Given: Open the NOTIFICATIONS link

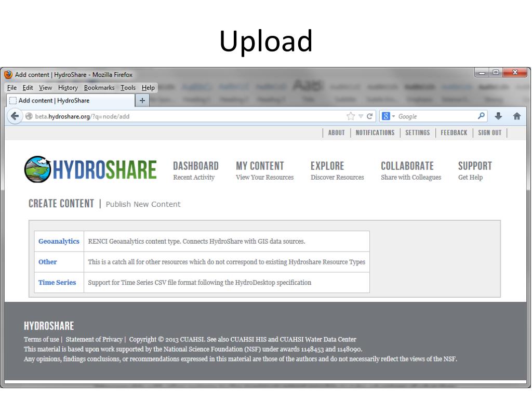Looking at the screenshot, I should pyautogui.click(x=375, y=132).
